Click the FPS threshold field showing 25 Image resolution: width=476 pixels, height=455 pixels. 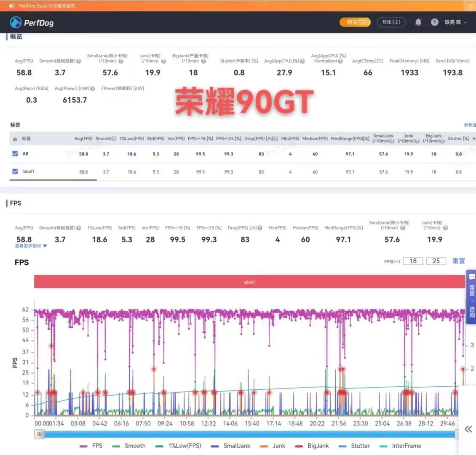(436, 261)
